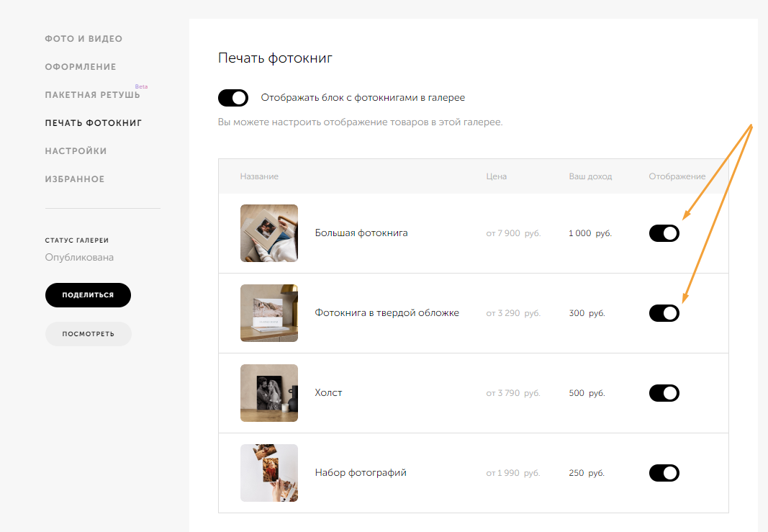The image size is (768, 532).
Task: Open Избранное in the sidebar
Action: [75, 179]
